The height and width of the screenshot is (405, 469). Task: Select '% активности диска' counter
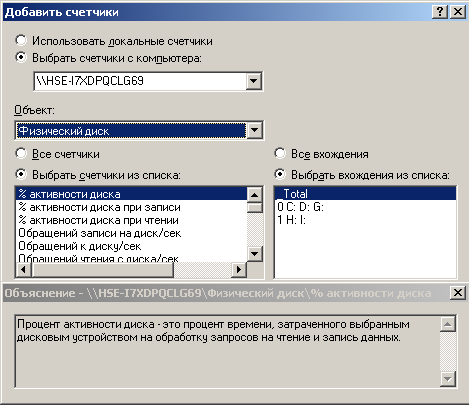(131, 194)
